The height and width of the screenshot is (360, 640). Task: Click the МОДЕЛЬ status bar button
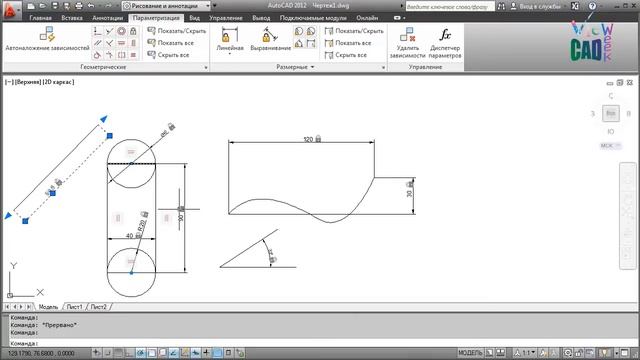tap(470, 352)
